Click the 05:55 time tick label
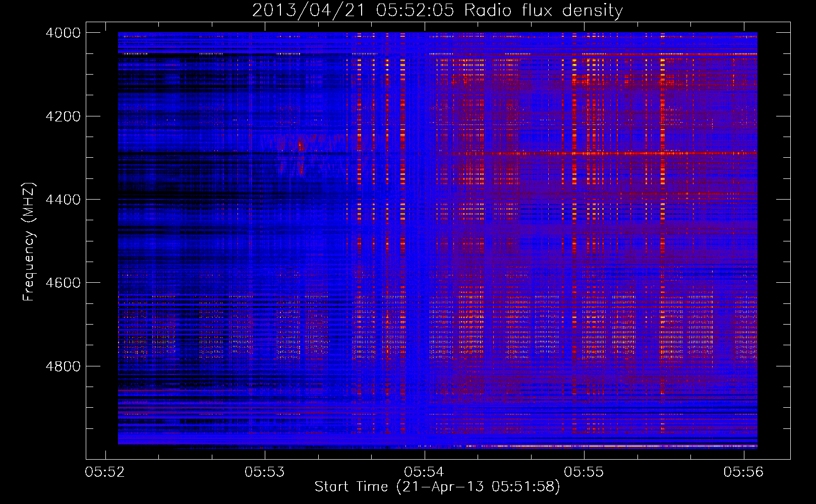Viewport: 816px width, 504px height. pos(584,472)
